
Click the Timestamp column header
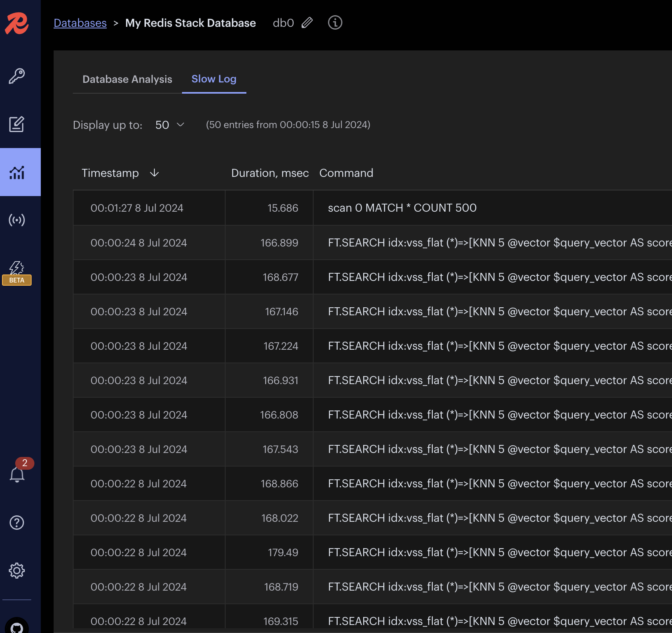(110, 173)
